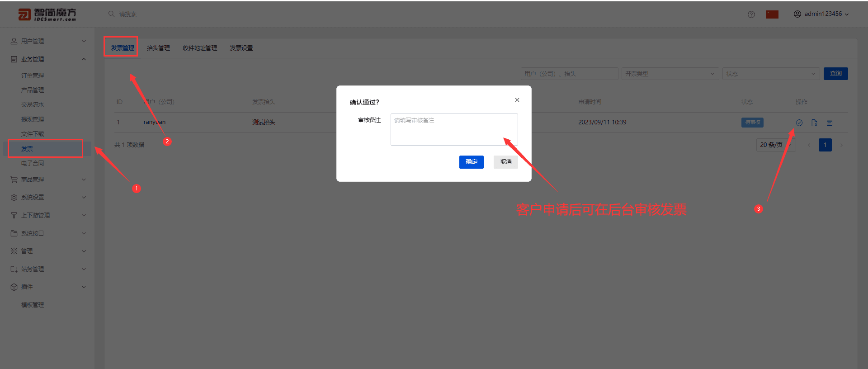Collapse the 业务管理 section chevron
This screenshot has height=369, width=868.
coord(84,59)
